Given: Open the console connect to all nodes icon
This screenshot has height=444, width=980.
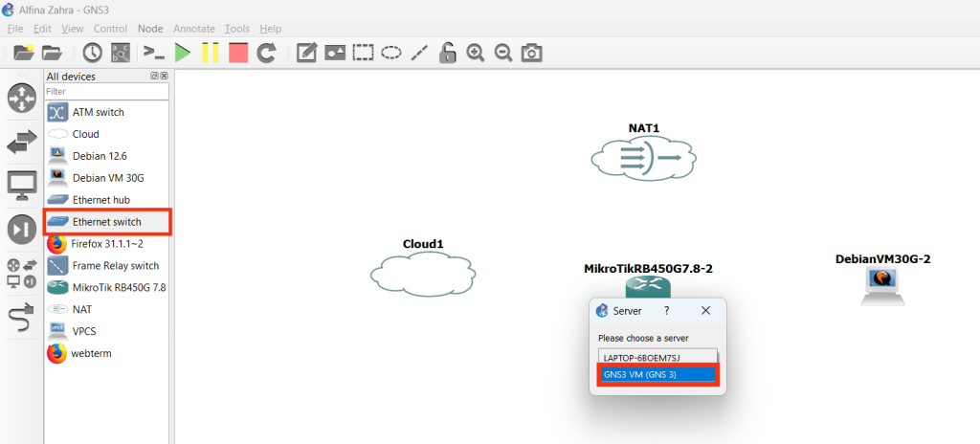Looking at the screenshot, I should 153,53.
